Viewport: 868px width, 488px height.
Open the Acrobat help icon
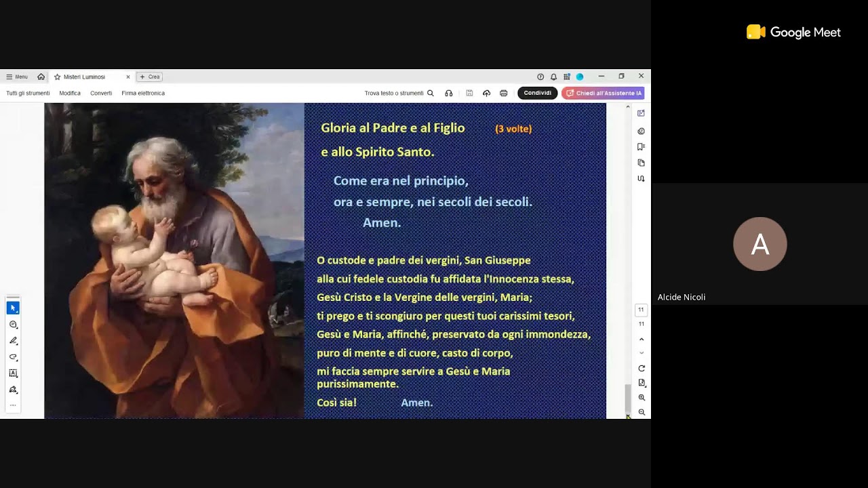click(x=540, y=77)
